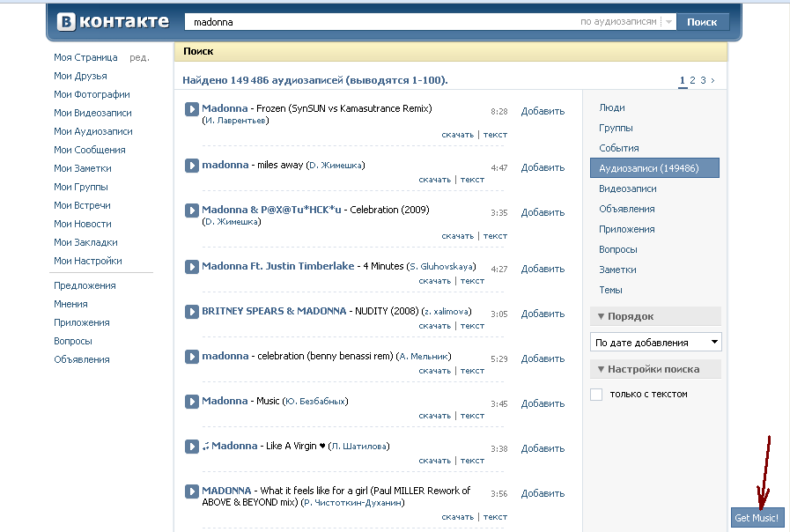Open Мнения in left menu
The width and height of the screenshot is (790, 532).
tap(70, 304)
